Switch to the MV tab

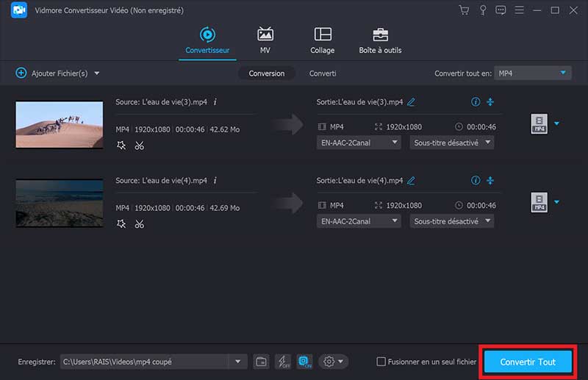coord(265,40)
